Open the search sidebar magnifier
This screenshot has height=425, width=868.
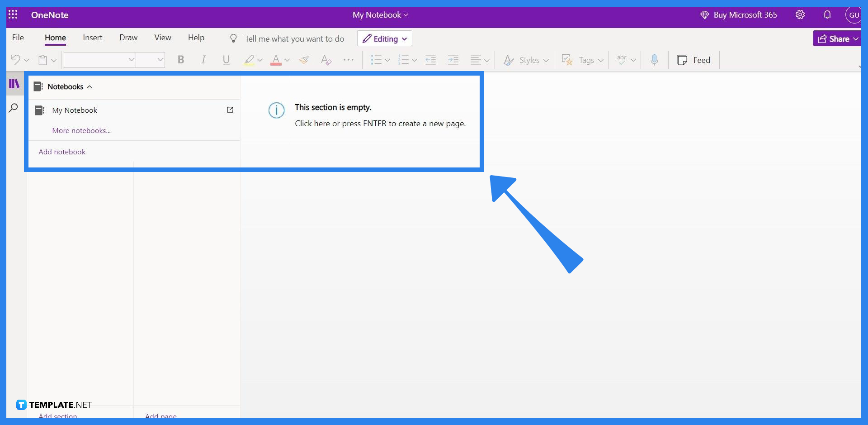point(14,108)
